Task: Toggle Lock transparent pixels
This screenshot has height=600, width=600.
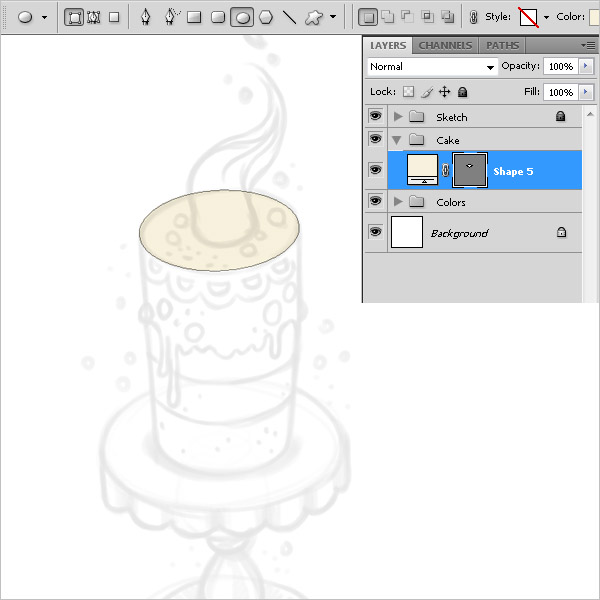Action: (408, 92)
